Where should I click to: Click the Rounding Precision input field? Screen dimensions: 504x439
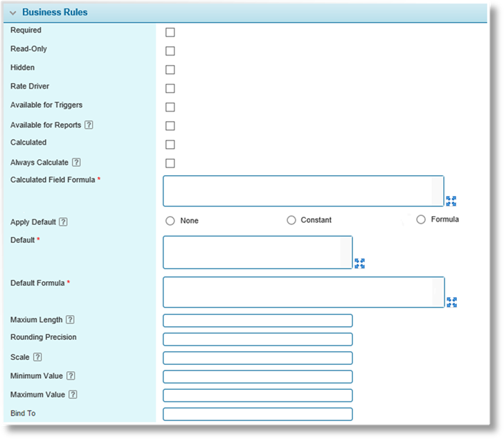point(258,339)
